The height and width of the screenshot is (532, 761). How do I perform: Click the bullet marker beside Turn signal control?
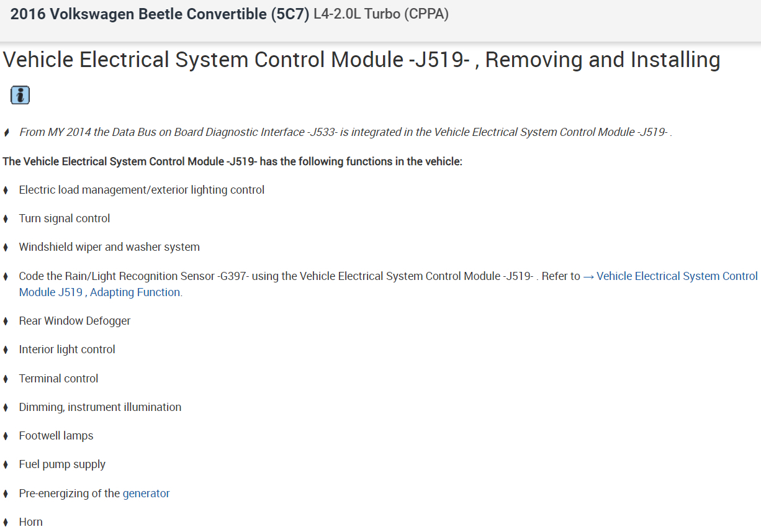6,219
